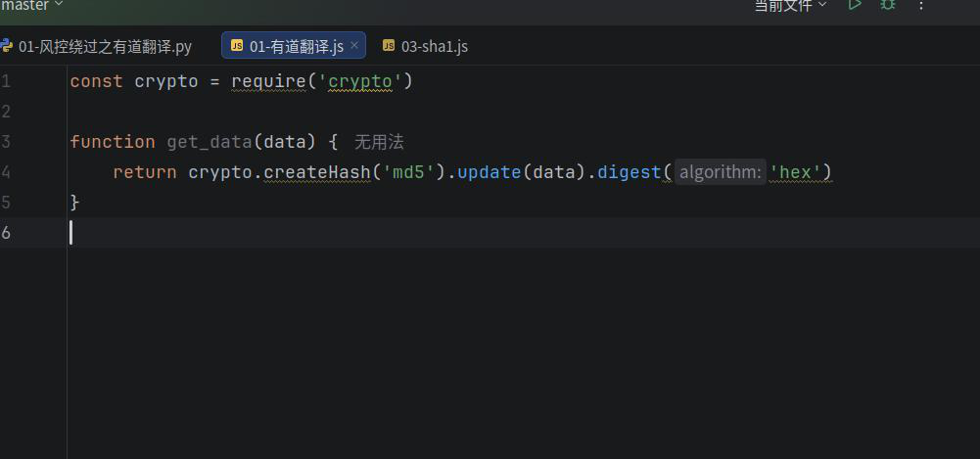Click the get_data function name
The width and height of the screenshot is (980, 459).
[210, 142]
